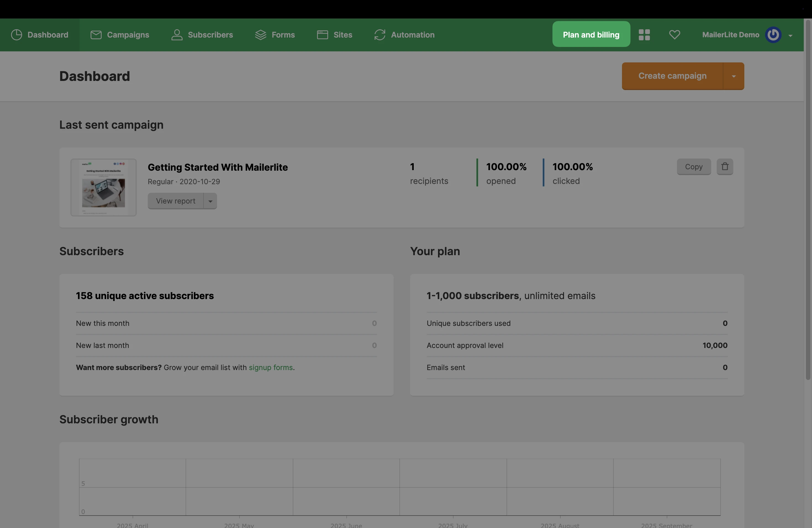Follow the signup forms link
812x528 pixels.
pyautogui.click(x=271, y=368)
